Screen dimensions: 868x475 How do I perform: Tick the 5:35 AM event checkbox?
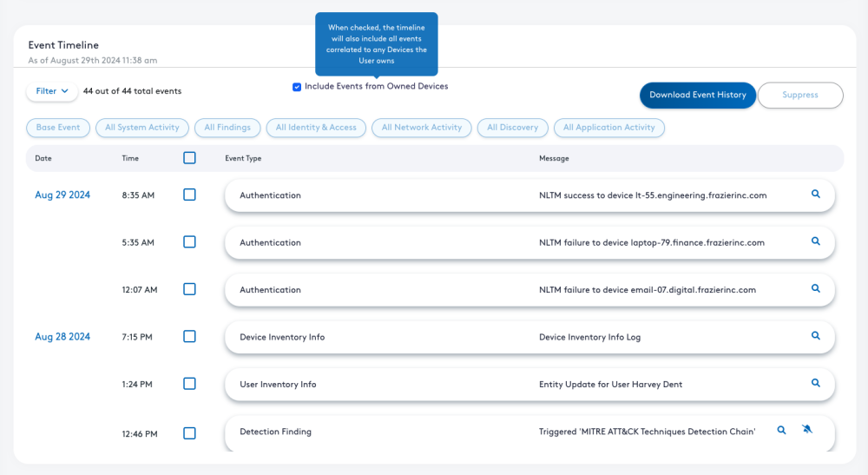pyautogui.click(x=189, y=242)
